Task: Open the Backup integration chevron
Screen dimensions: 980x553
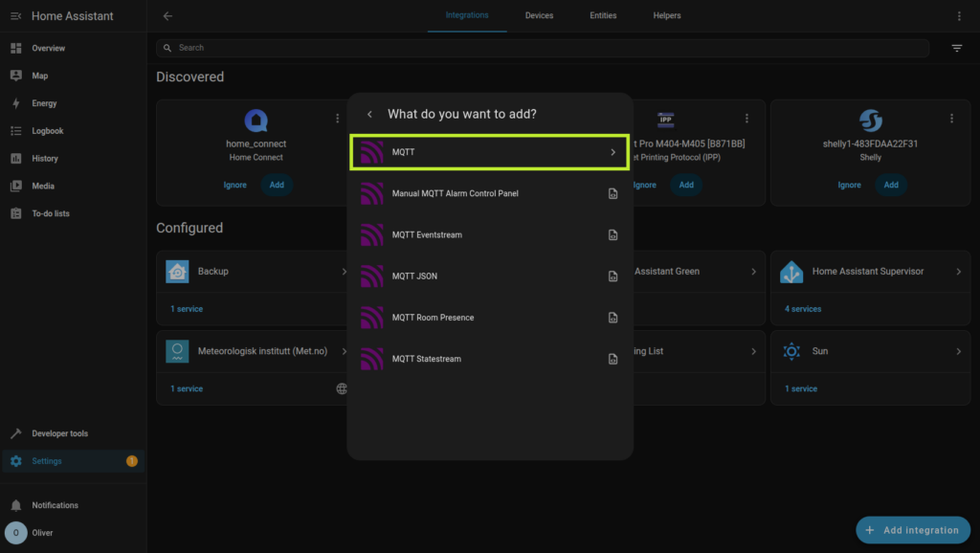Action: click(344, 272)
